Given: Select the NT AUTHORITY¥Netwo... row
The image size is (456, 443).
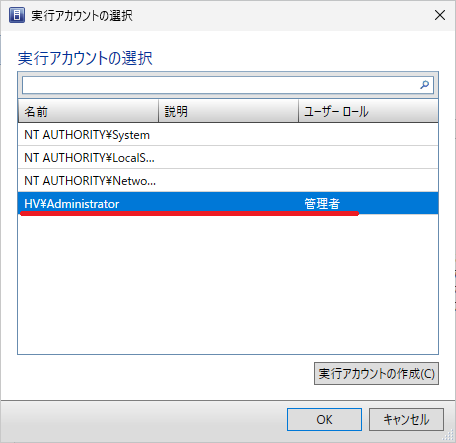Looking at the screenshot, I should click(228, 181).
